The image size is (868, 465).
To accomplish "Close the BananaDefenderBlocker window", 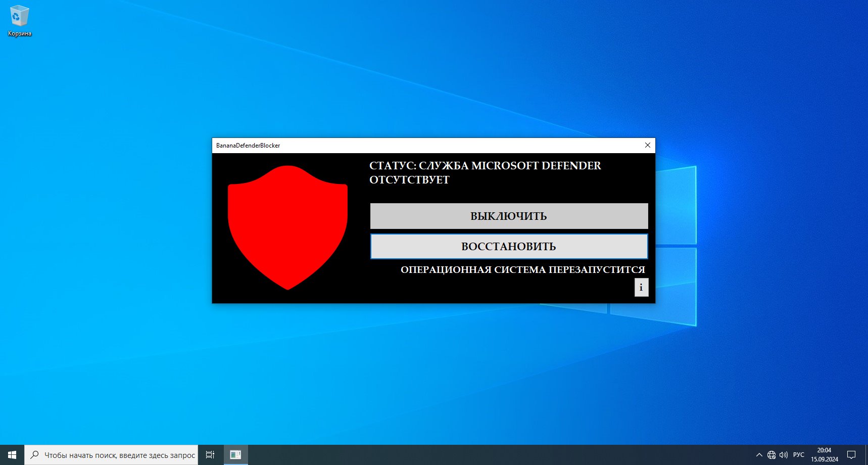I will (x=647, y=145).
